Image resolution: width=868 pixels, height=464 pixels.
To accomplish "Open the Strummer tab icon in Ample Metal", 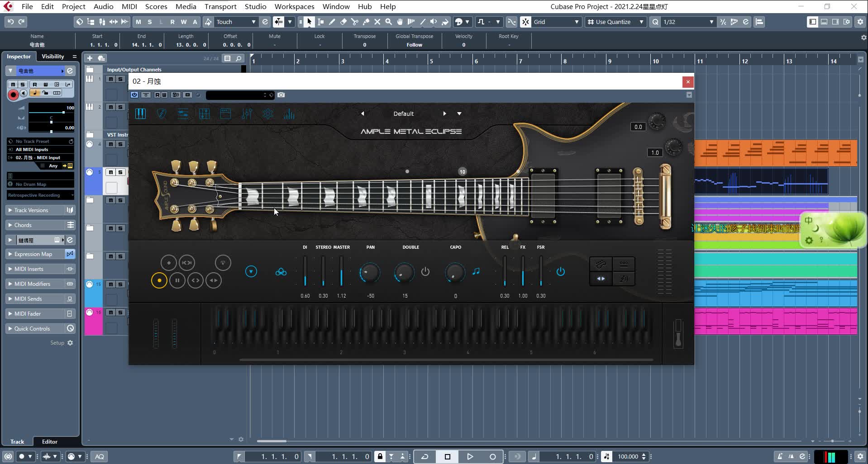I will (162, 114).
